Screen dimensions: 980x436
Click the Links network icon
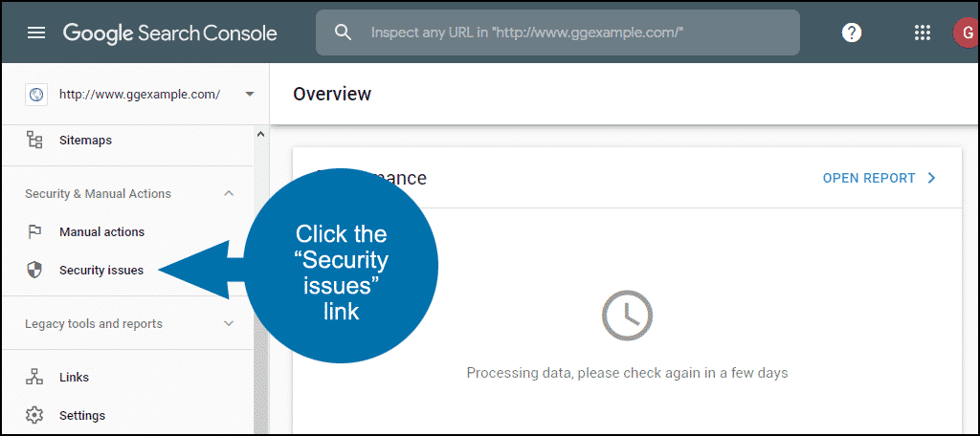35,378
